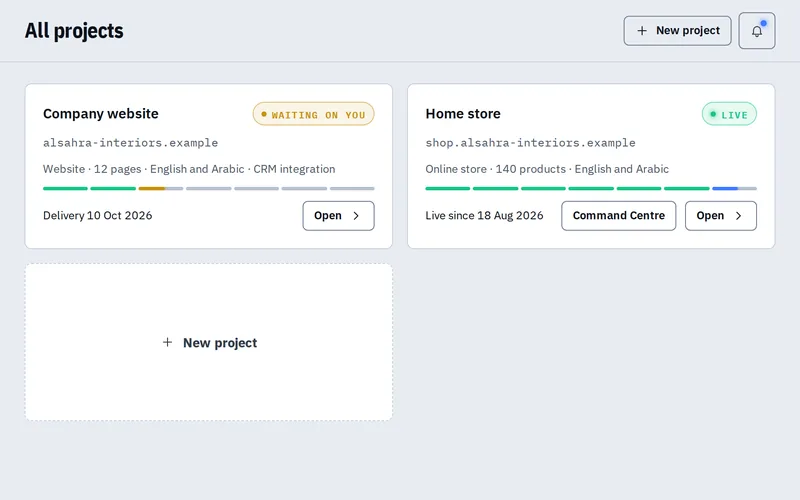Click Delivery 10 Oct 2026 text
Viewport: 800px width, 500px height.
click(x=97, y=215)
